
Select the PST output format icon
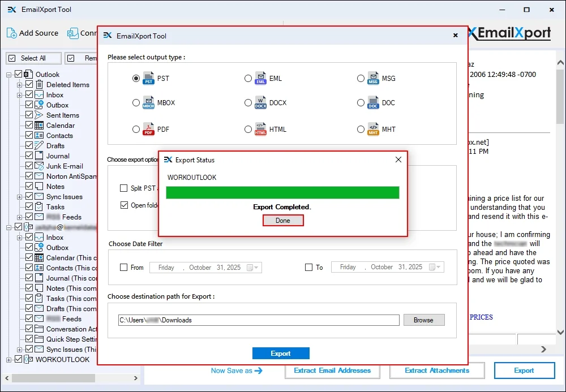pos(148,78)
